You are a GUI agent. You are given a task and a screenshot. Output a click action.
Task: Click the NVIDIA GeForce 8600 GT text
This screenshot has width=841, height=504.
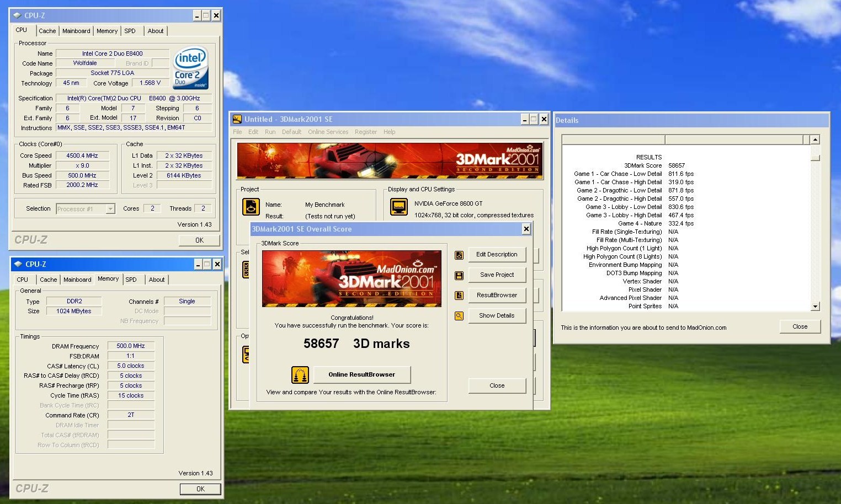pyautogui.click(x=449, y=204)
